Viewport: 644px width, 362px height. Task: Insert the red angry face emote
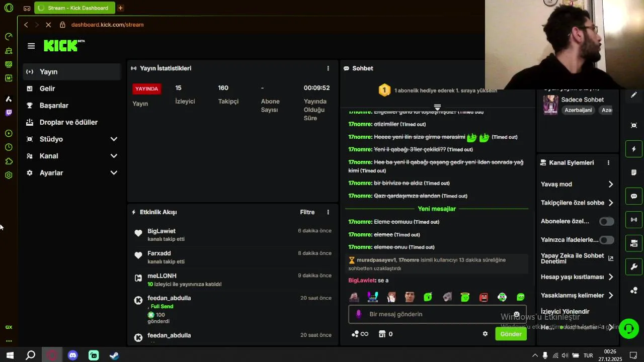[x=484, y=297]
